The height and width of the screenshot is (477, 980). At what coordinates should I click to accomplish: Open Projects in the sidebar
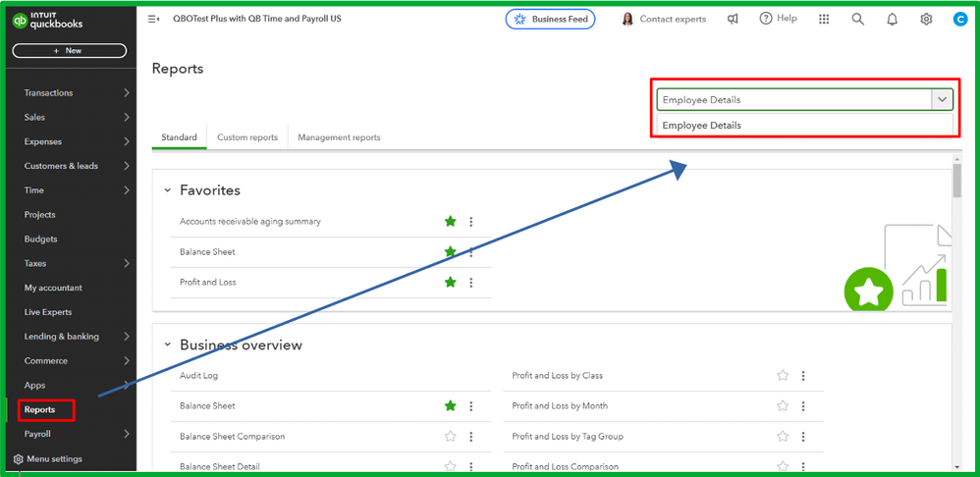40,215
